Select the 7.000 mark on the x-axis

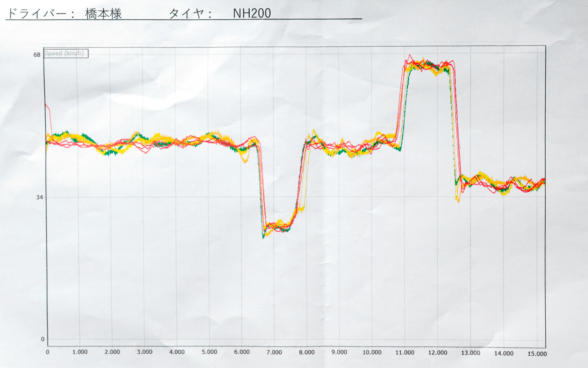pyautogui.click(x=274, y=352)
